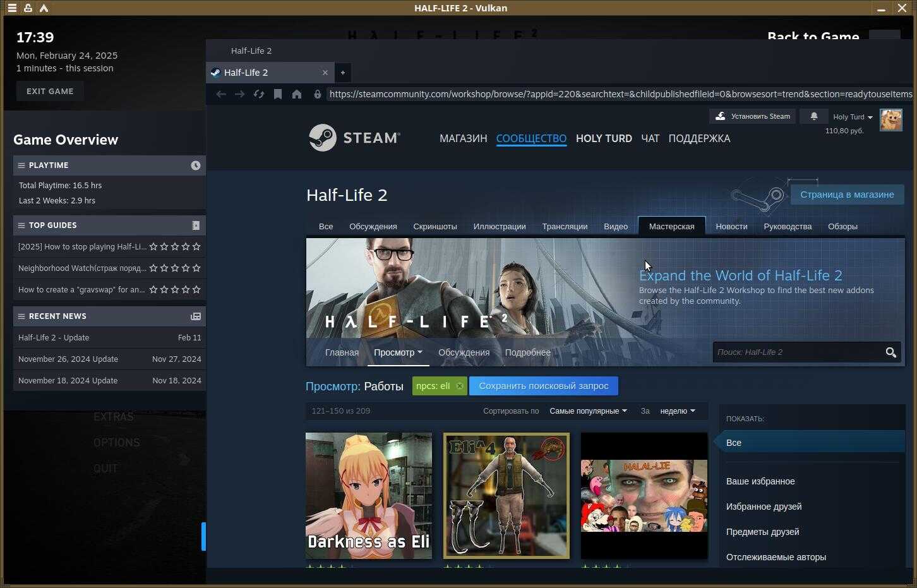
Task: Open the Recent News panel icon
Action: (x=196, y=316)
